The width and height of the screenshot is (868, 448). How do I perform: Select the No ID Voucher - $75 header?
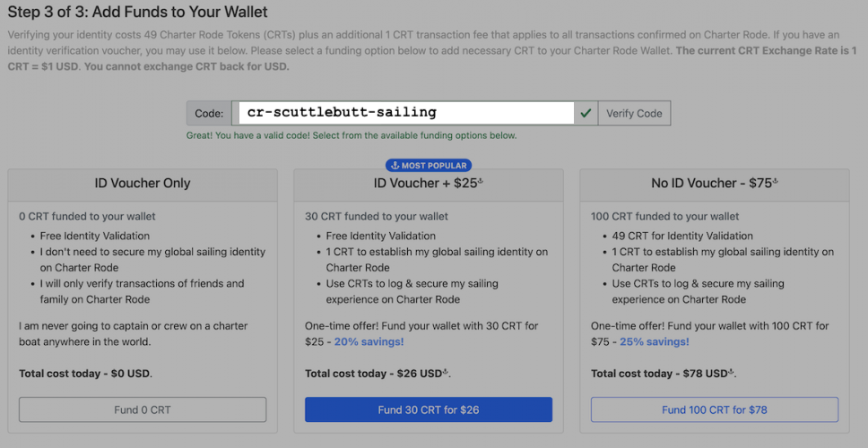[715, 185]
